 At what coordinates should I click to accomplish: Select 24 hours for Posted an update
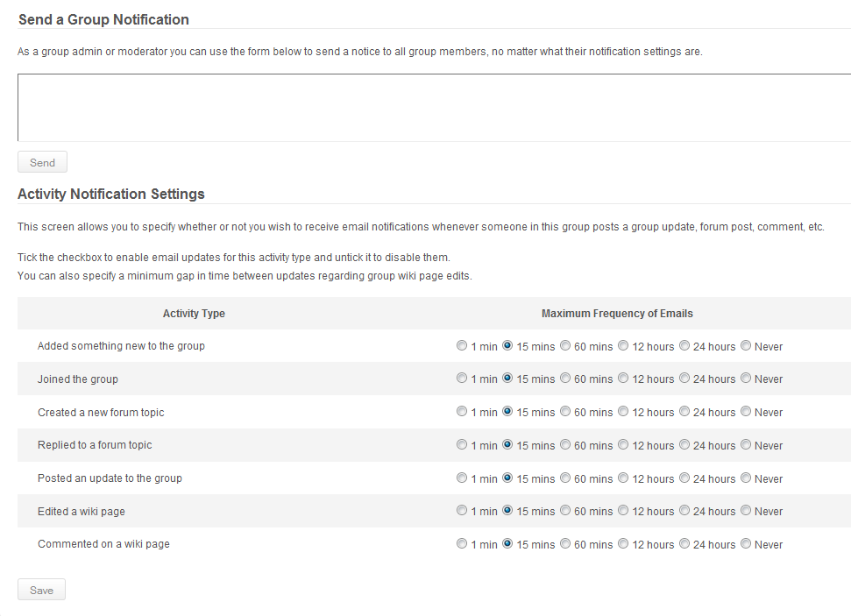(x=684, y=478)
